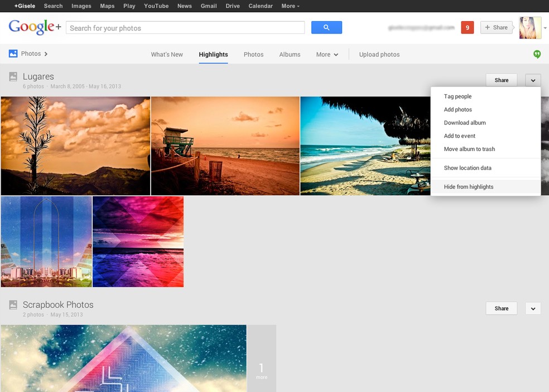The width and height of the screenshot is (549, 392).
Task: Switch to the Highlights tab
Action: (x=213, y=55)
